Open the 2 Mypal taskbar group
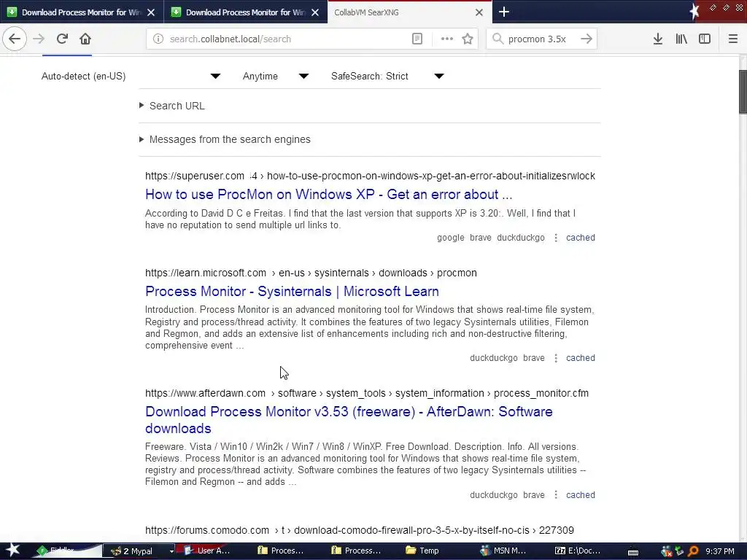 [137, 551]
